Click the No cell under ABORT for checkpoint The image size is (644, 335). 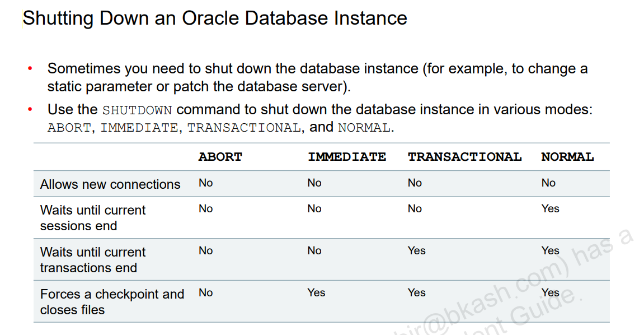tap(206, 292)
